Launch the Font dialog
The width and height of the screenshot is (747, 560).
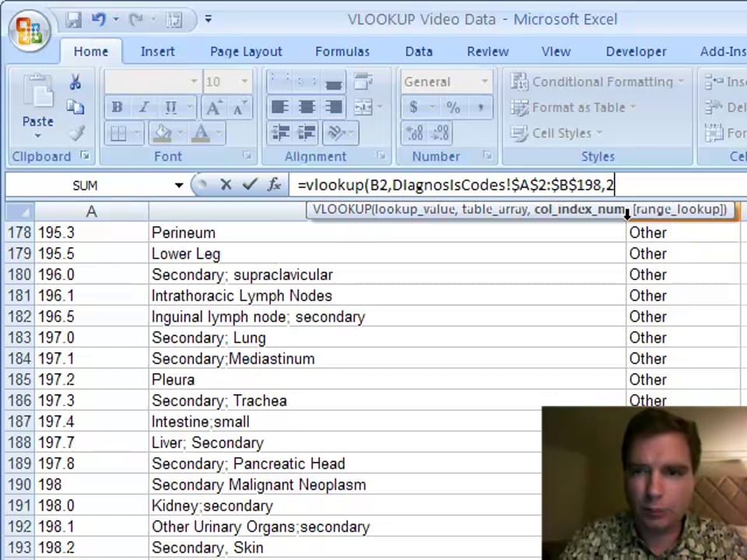[x=247, y=156]
